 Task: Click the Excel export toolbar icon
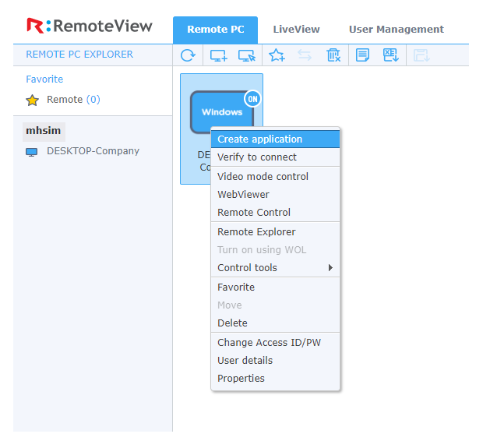click(x=390, y=55)
